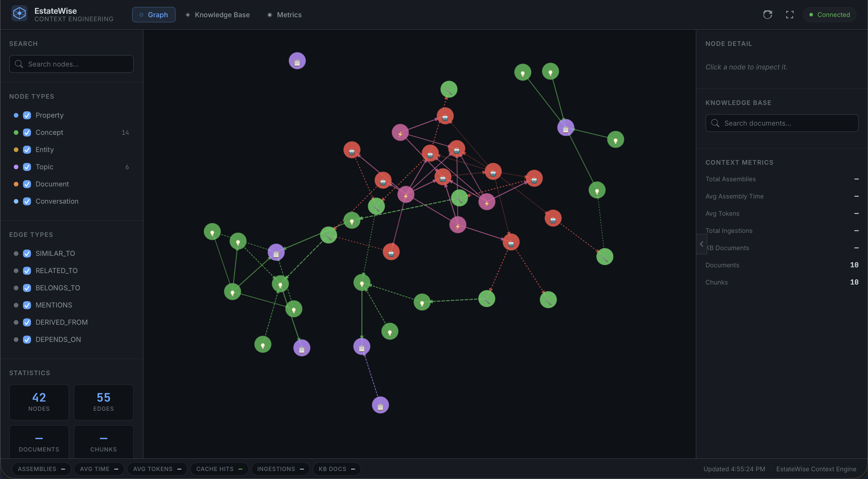Click the 42 NODES statistics card
Viewport: 868px width, 479px height.
click(x=39, y=402)
